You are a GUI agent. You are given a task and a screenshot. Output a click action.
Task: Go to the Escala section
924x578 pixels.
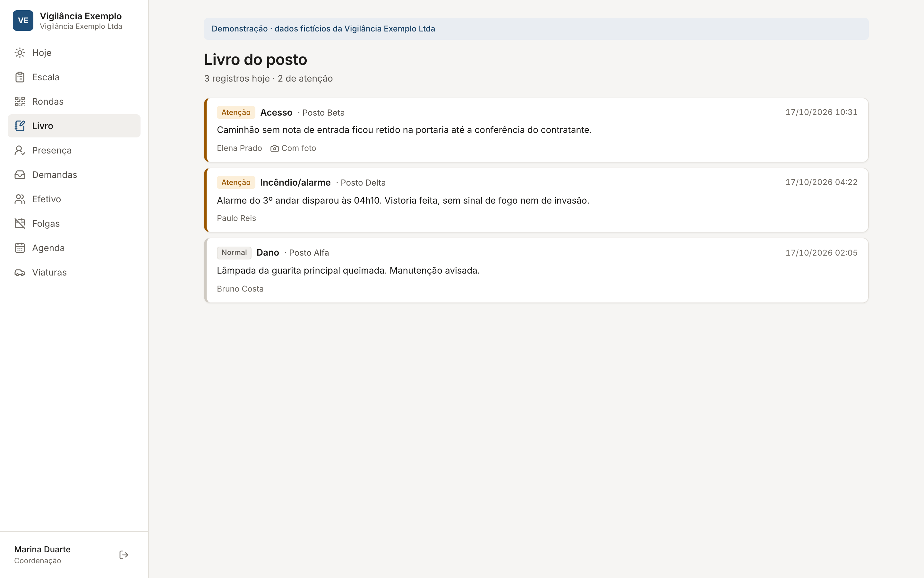[x=74, y=77]
